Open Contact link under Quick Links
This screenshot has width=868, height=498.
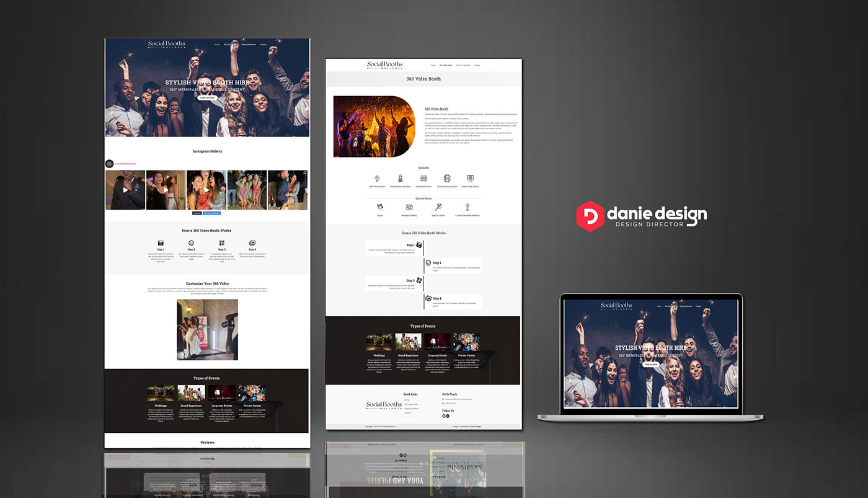click(x=408, y=413)
